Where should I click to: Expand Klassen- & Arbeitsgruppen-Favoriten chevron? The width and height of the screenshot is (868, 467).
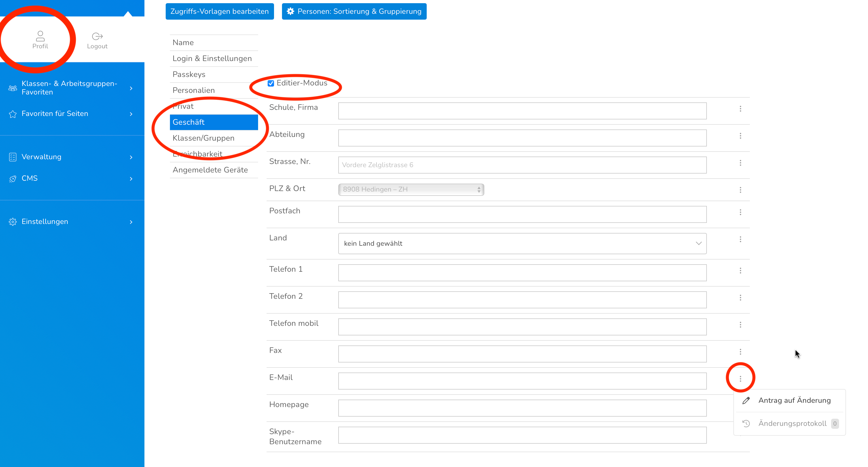131,88
